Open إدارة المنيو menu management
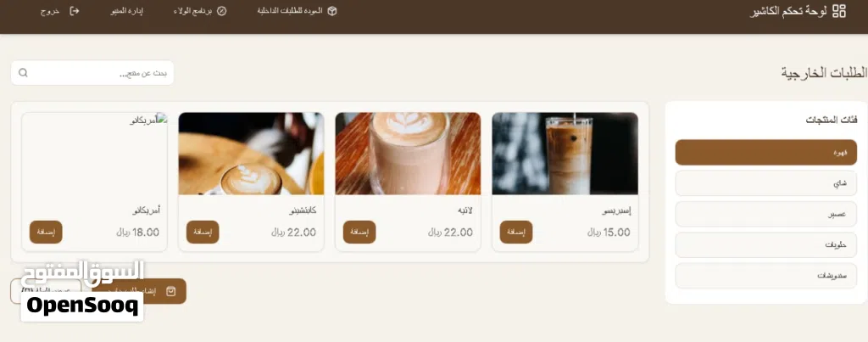The image size is (868, 342). pos(127,11)
